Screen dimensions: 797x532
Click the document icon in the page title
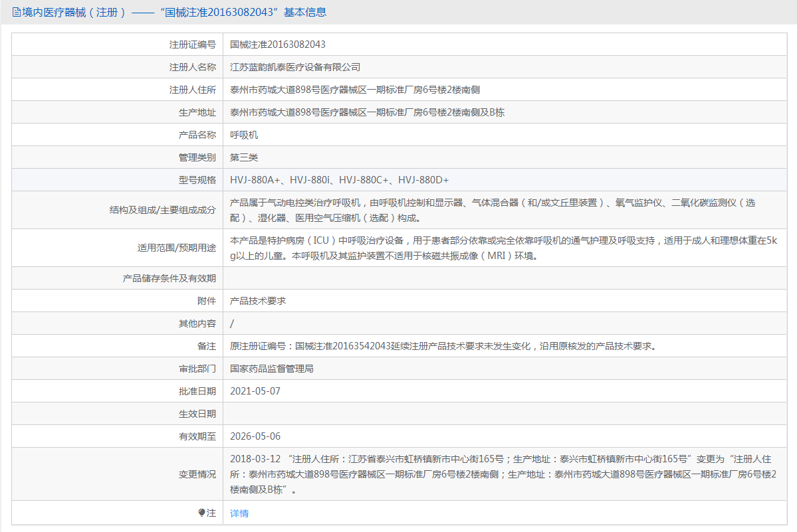(17, 13)
